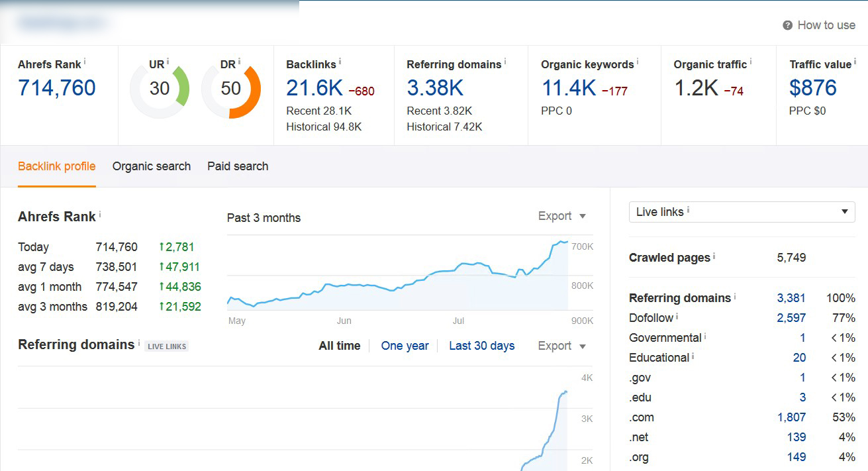This screenshot has width=868, height=471.
Task: Switch to Organic search tab
Action: coord(152,166)
